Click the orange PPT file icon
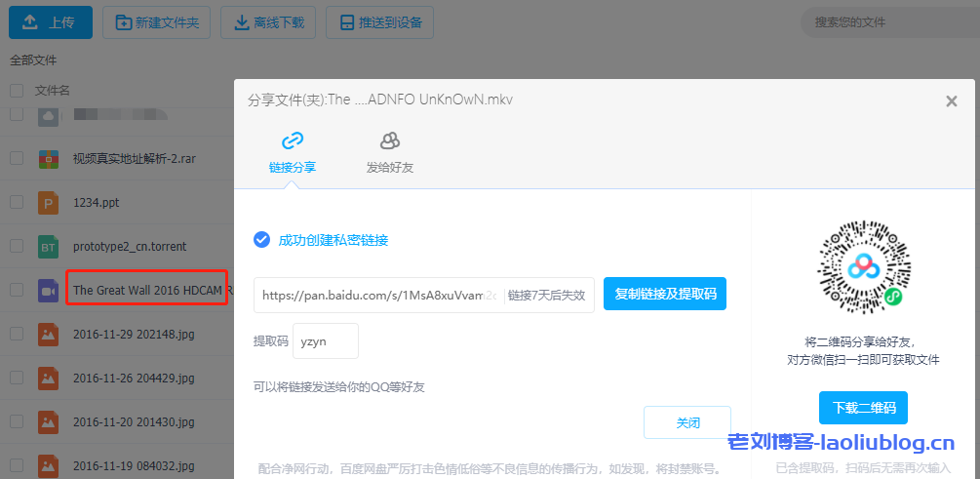Viewport: 980px width, 479px height. tap(49, 203)
